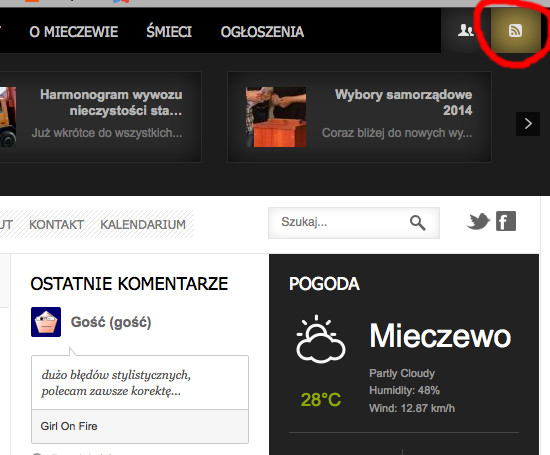Open the OGŁOSZENIA menu item

[262, 32]
